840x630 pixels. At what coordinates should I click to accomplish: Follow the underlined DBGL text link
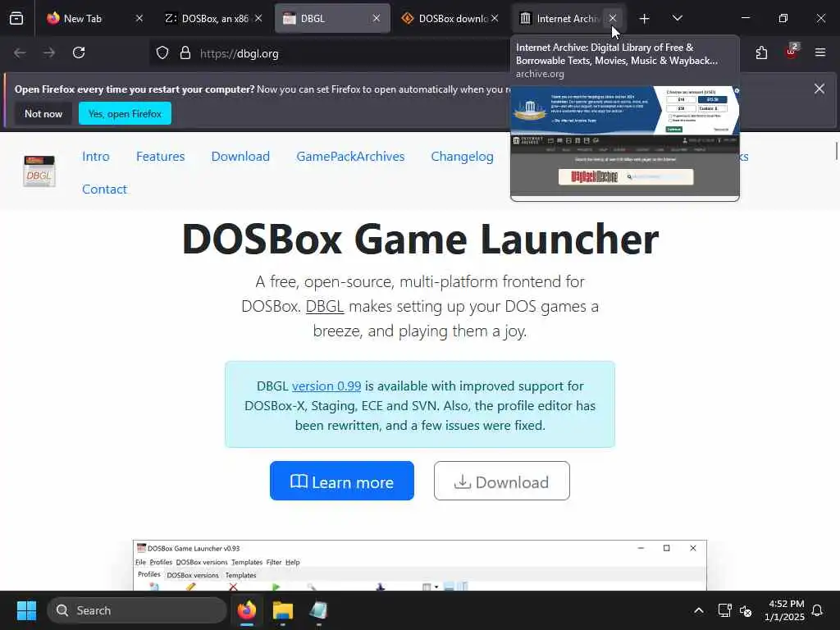click(325, 307)
